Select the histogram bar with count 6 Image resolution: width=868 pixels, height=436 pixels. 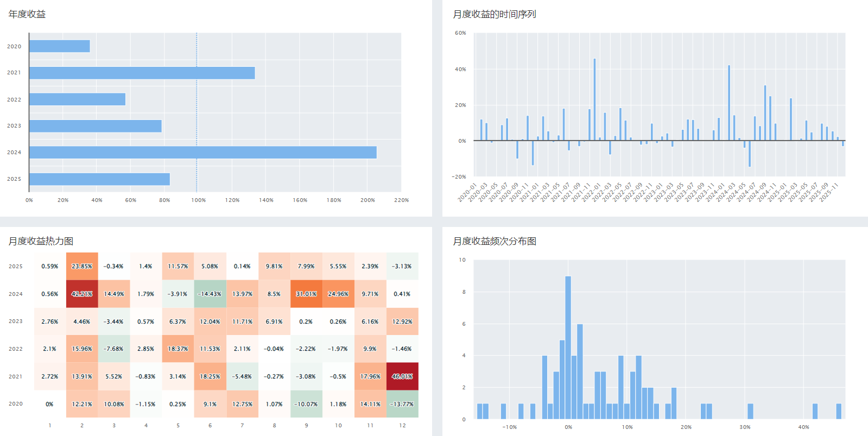pyautogui.click(x=580, y=372)
